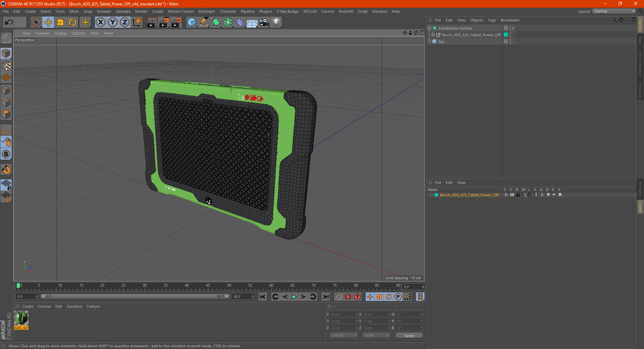Toggle solo for Bosch layer
644x349 pixels.
click(x=506, y=195)
